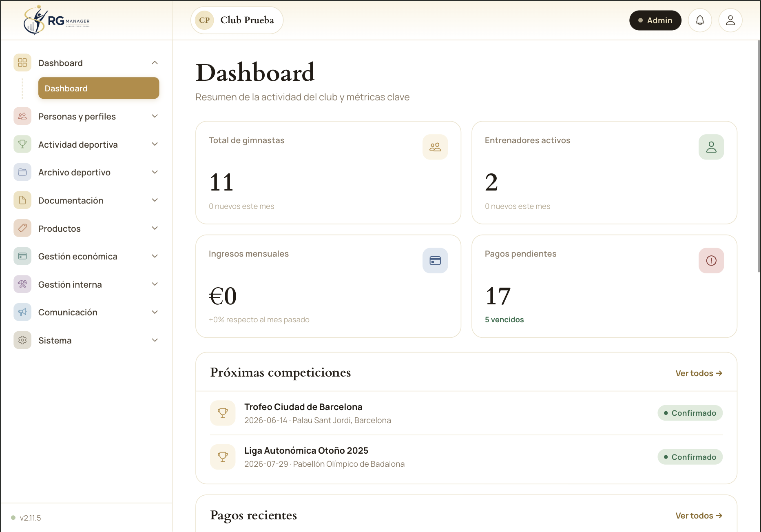Open the Gestión económica menu
Image resolution: width=761 pixels, height=532 pixels.
tap(86, 256)
